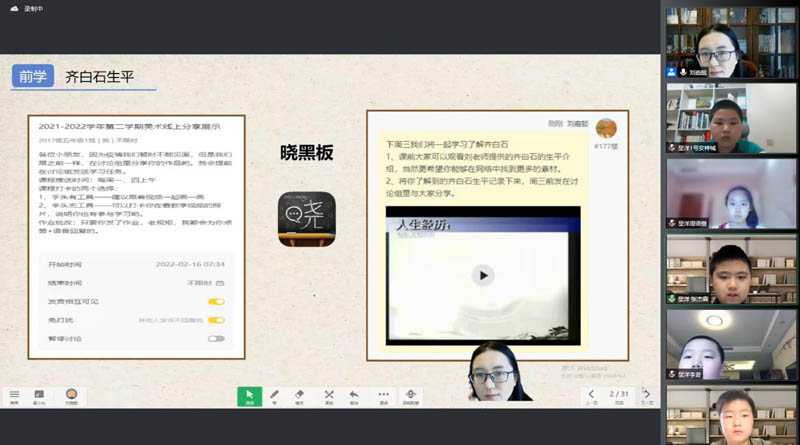Select the eraser tool in bottom toolbar

pos(299,396)
